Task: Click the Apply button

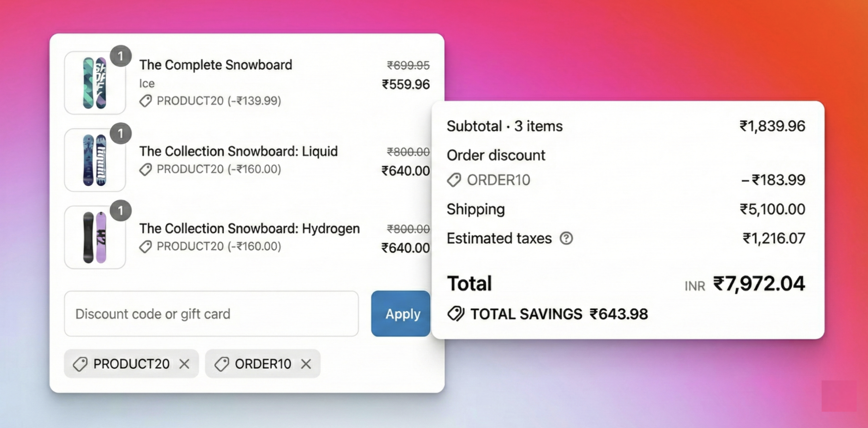Action: click(401, 314)
